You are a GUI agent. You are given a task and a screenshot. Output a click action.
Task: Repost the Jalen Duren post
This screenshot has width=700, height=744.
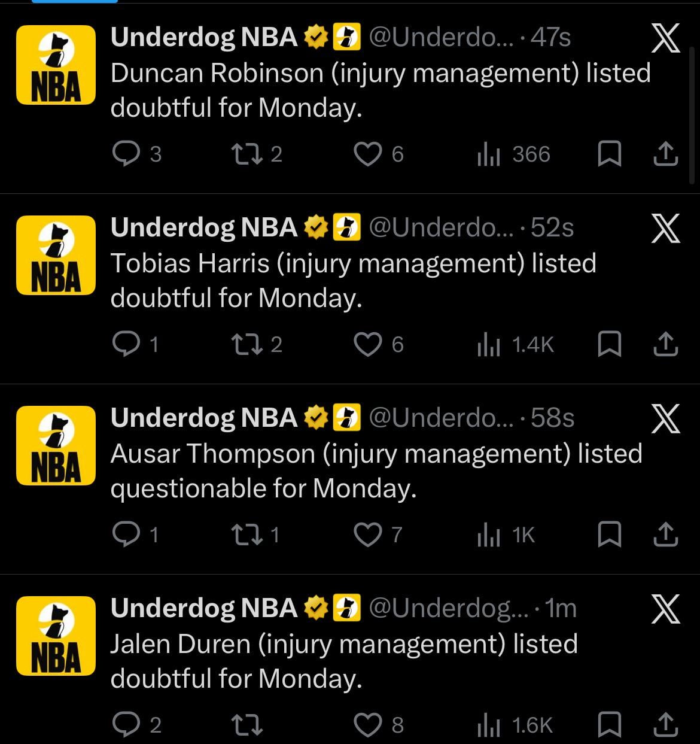pyautogui.click(x=246, y=725)
